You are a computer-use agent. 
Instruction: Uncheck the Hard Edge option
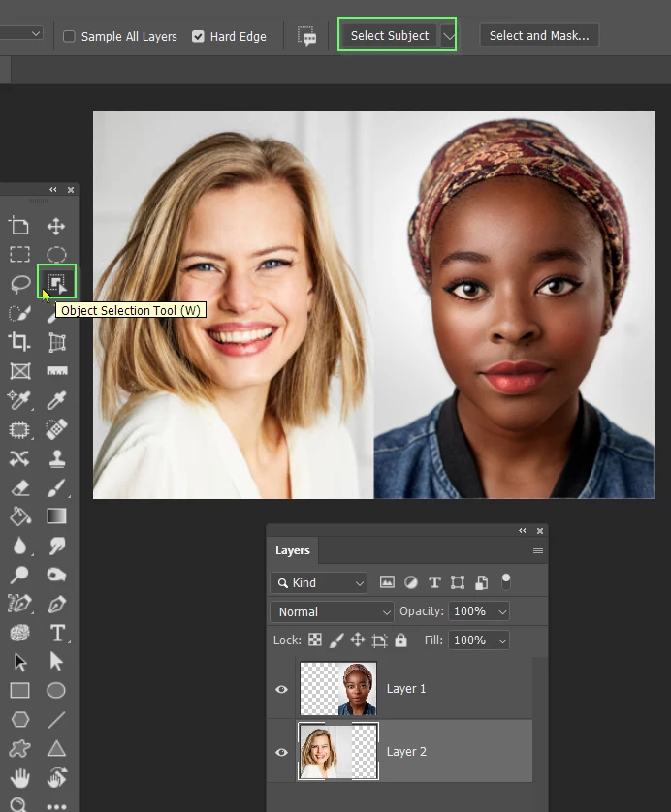(198, 36)
